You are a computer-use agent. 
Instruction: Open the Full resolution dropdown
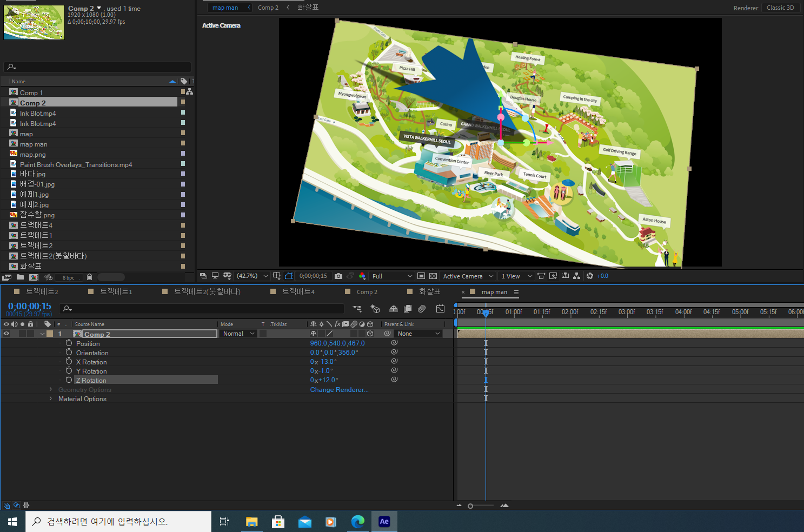click(392, 276)
